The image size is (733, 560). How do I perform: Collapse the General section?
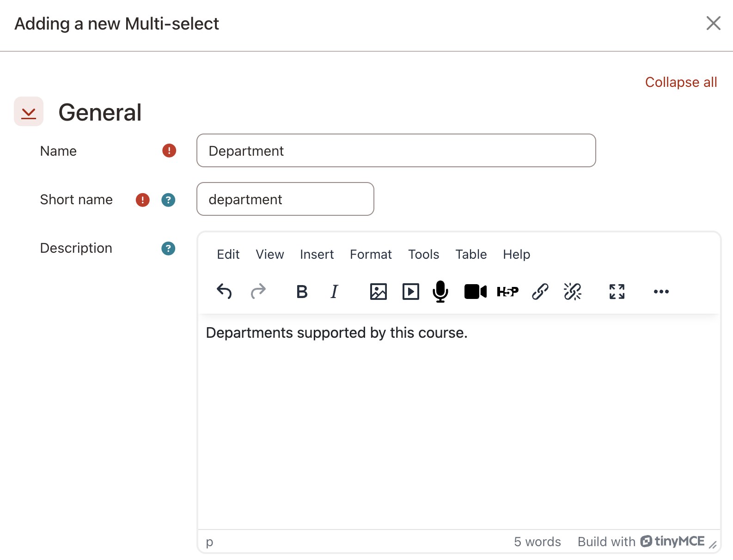(29, 111)
